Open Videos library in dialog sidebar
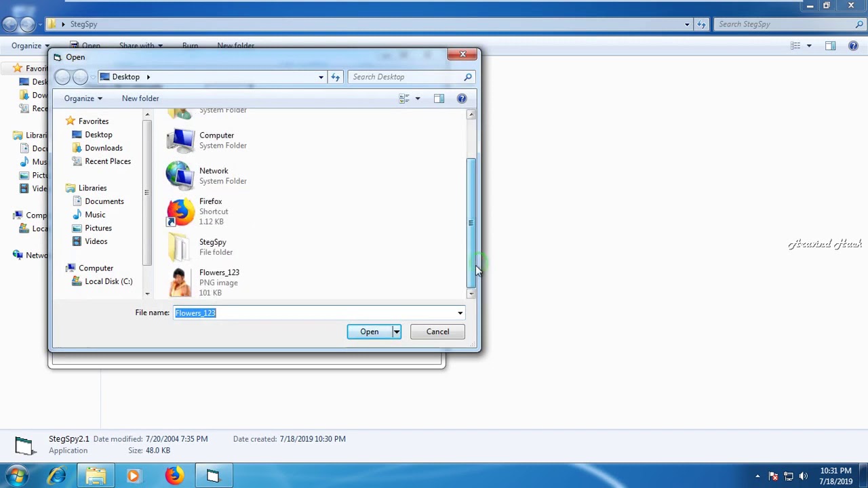 (x=96, y=241)
